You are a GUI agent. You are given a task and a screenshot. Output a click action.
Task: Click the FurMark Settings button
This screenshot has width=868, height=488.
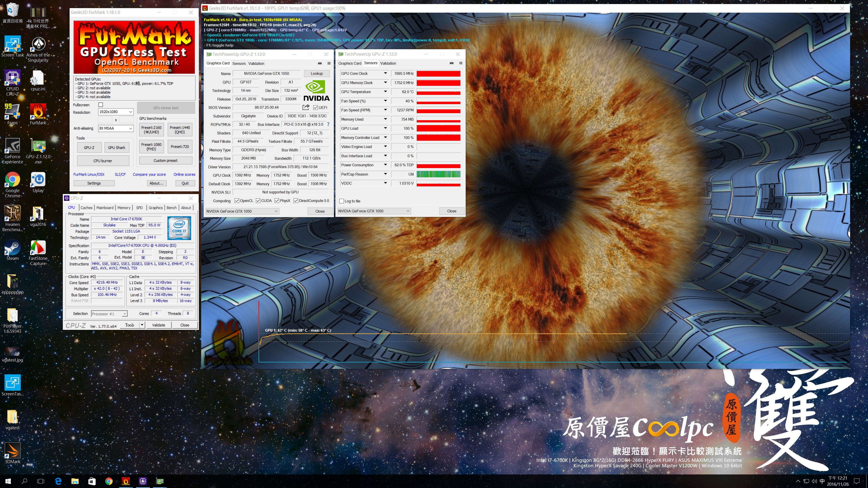coord(94,183)
